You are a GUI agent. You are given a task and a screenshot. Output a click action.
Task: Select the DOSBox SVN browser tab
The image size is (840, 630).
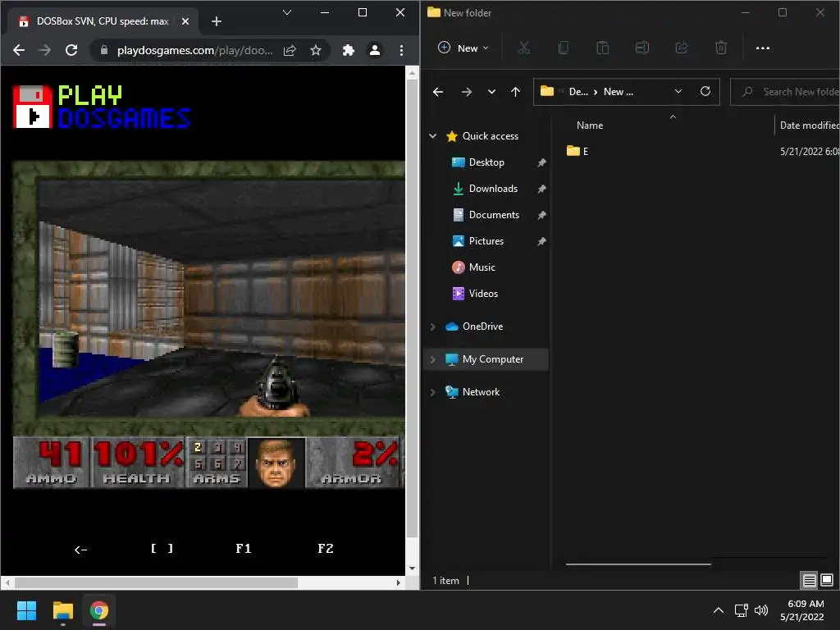click(103, 21)
